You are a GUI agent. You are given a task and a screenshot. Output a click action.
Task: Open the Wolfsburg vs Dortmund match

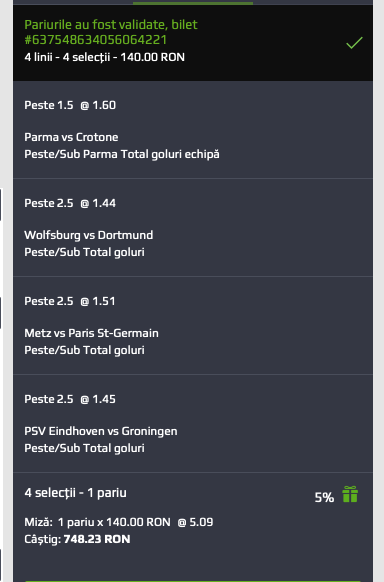89,235
